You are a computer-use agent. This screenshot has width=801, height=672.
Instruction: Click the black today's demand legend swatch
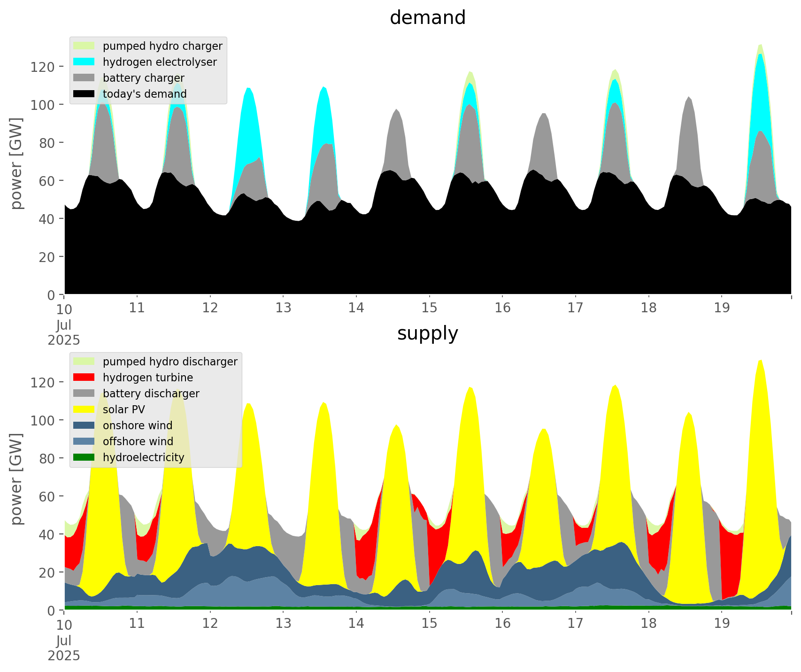click(84, 94)
